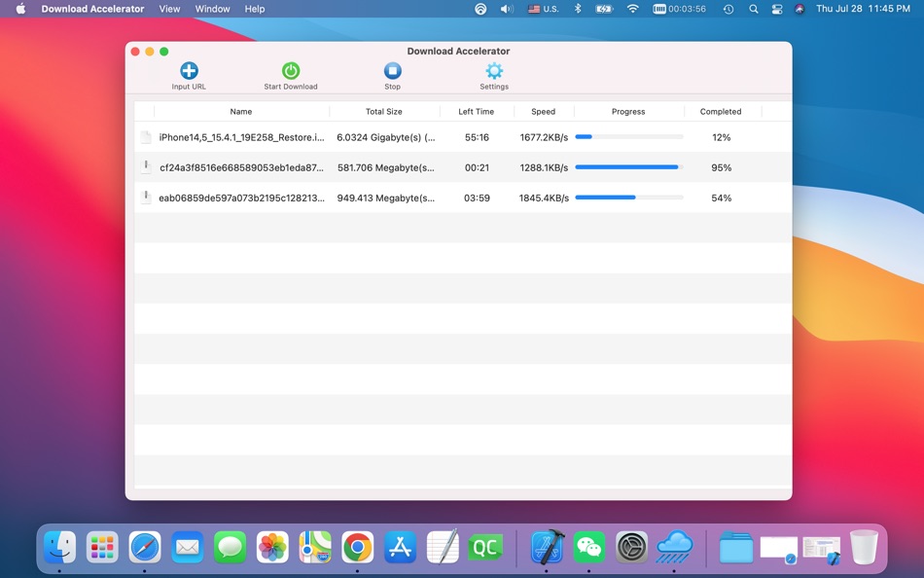Screen dimensions: 924x578
Task: Click the Name column header
Action: [241, 112]
